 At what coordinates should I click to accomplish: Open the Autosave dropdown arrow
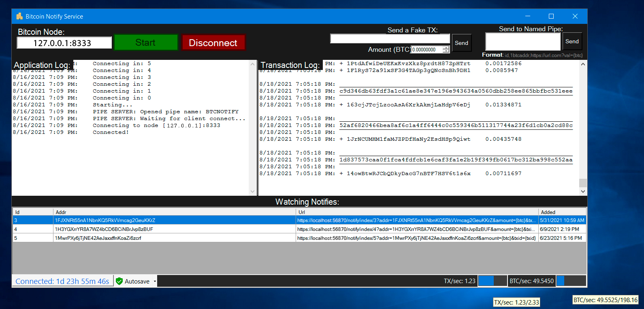155,281
